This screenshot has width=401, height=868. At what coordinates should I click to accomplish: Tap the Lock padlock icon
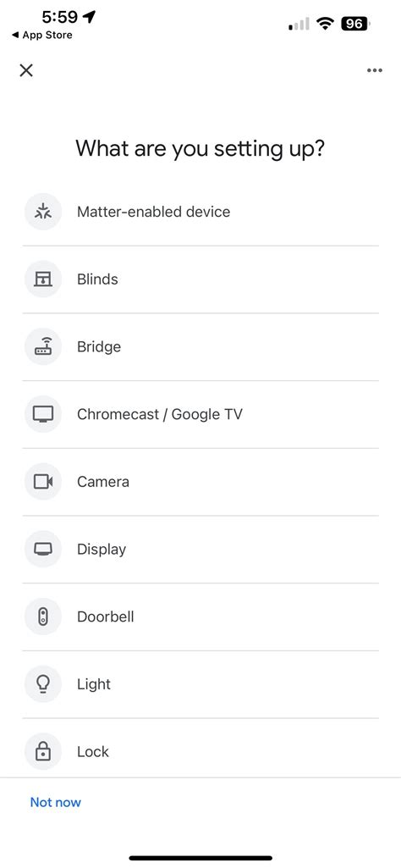click(x=42, y=752)
